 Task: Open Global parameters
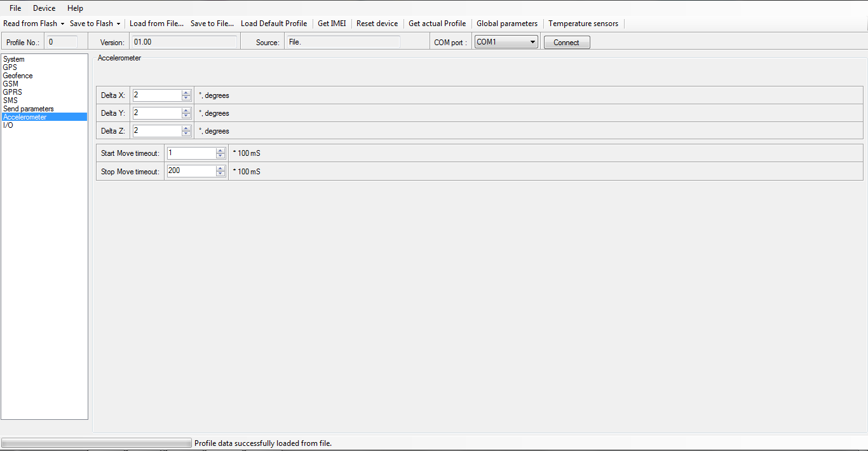tap(506, 24)
